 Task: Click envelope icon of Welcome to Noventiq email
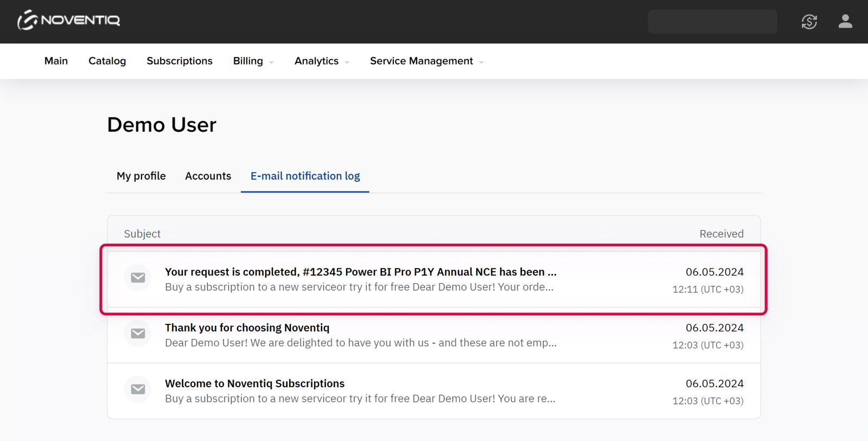coord(138,389)
